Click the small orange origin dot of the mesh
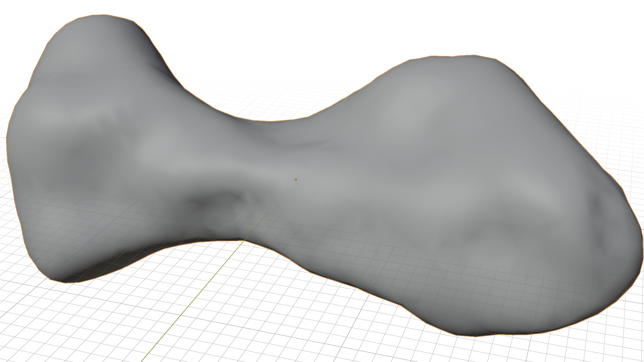This screenshot has height=362, width=644. (x=296, y=180)
